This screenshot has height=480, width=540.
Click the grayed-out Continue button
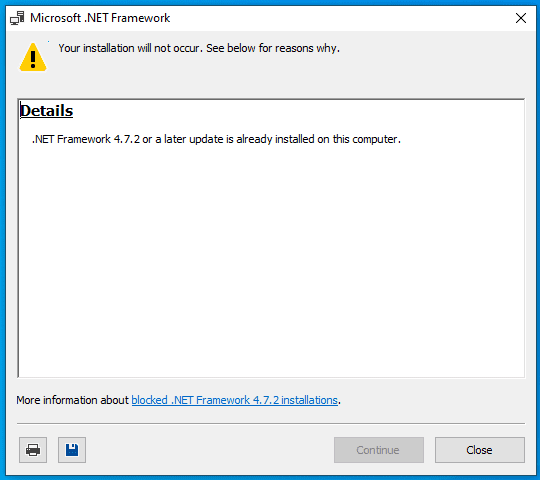tap(378, 450)
